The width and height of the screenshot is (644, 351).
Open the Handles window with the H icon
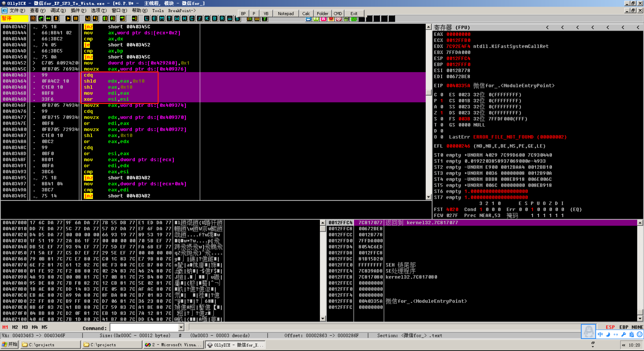point(184,18)
